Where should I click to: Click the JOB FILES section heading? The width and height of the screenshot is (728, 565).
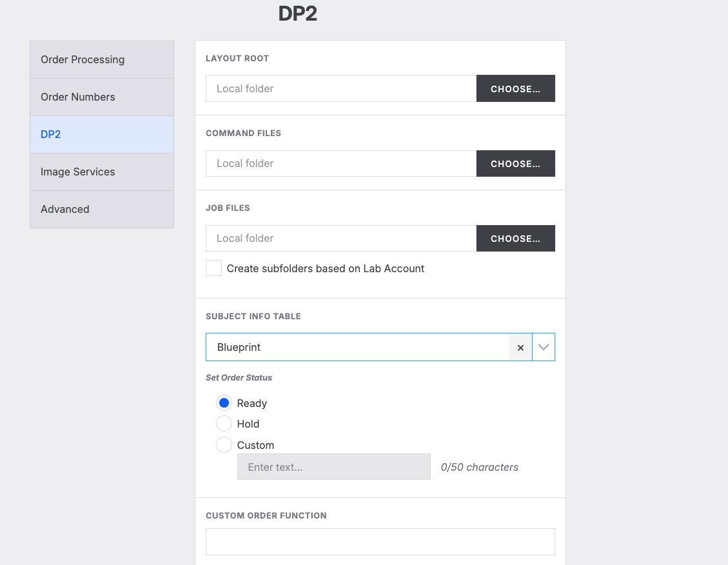pos(228,208)
